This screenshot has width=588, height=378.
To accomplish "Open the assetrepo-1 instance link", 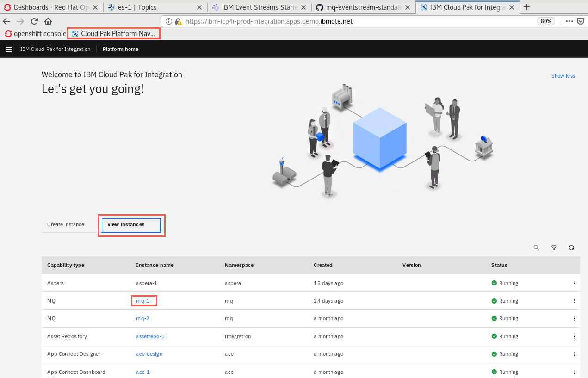I will [x=150, y=336].
